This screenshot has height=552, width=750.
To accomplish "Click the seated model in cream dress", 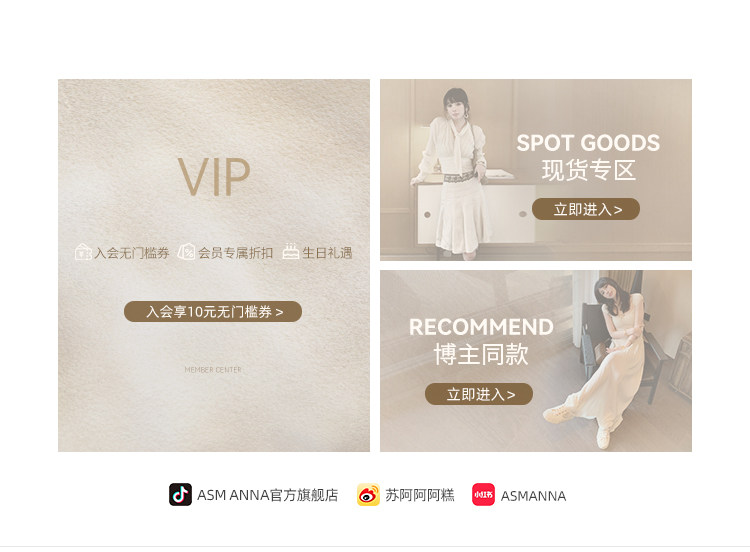I will click(607, 362).
